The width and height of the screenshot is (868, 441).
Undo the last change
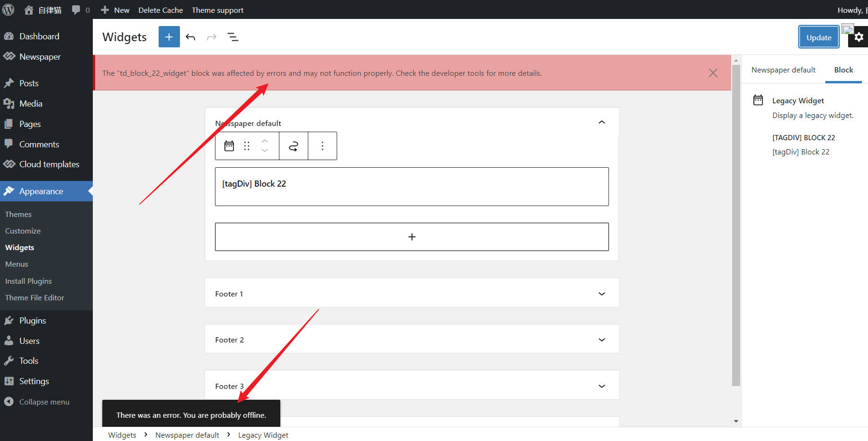click(190, 37)
